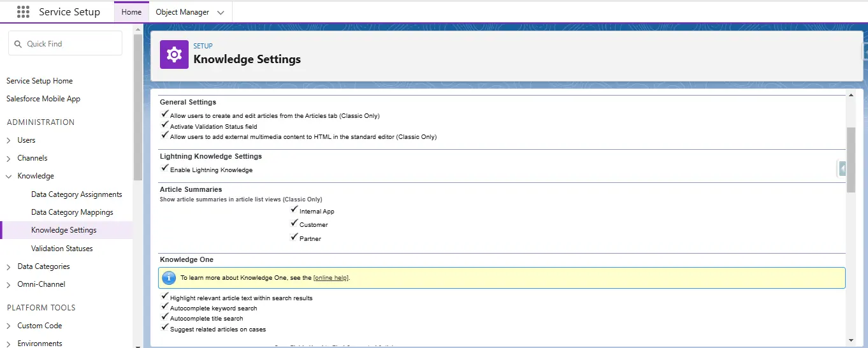Screen dimensions: 868x348
Task: Click the settings pane scroll down arrow
Action: pos(851,340)
